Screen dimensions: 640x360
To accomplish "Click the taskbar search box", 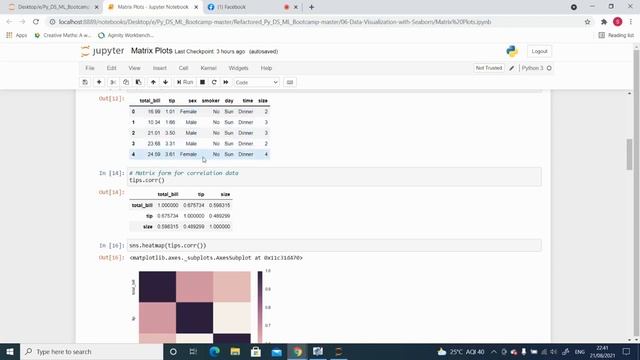I will point(91,351).
